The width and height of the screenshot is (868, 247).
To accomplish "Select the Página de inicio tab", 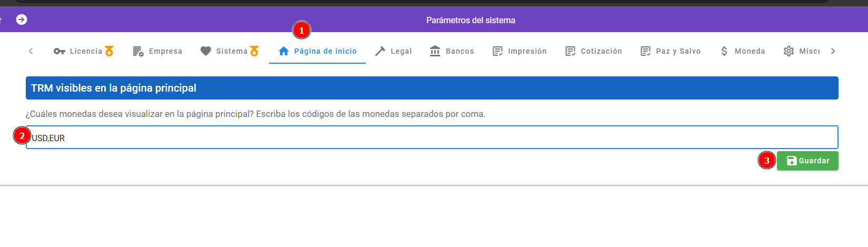I will [317, 51].
